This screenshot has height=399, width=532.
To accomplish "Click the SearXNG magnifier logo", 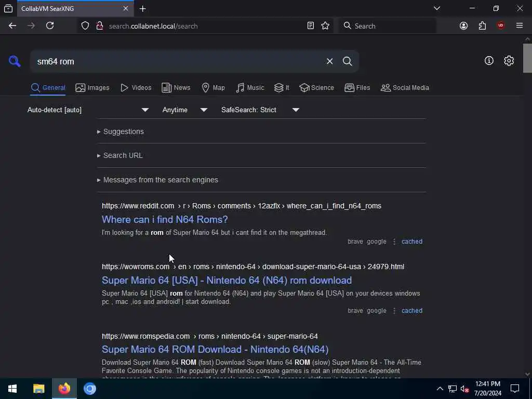I will [x=15, y=61].
